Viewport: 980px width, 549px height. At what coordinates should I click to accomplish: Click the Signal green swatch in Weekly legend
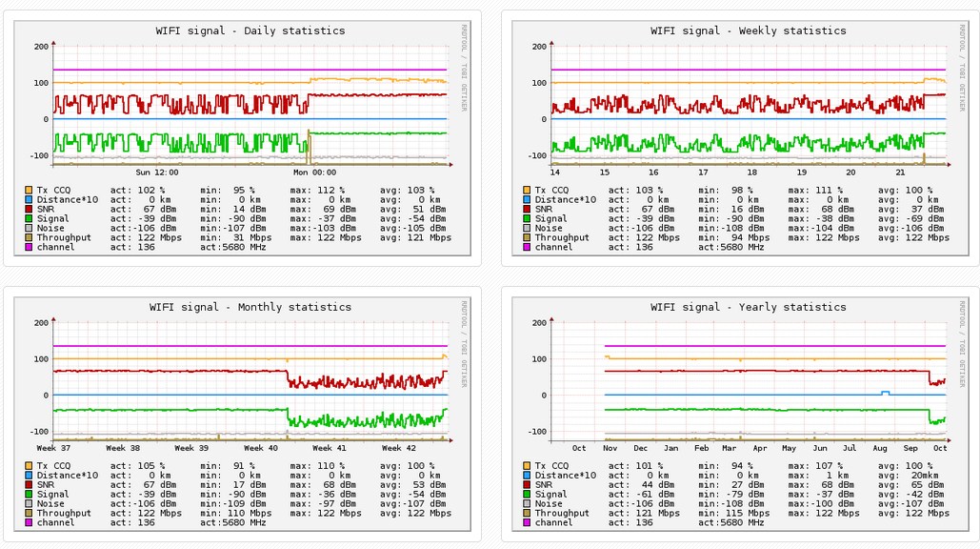coord(527,219)
